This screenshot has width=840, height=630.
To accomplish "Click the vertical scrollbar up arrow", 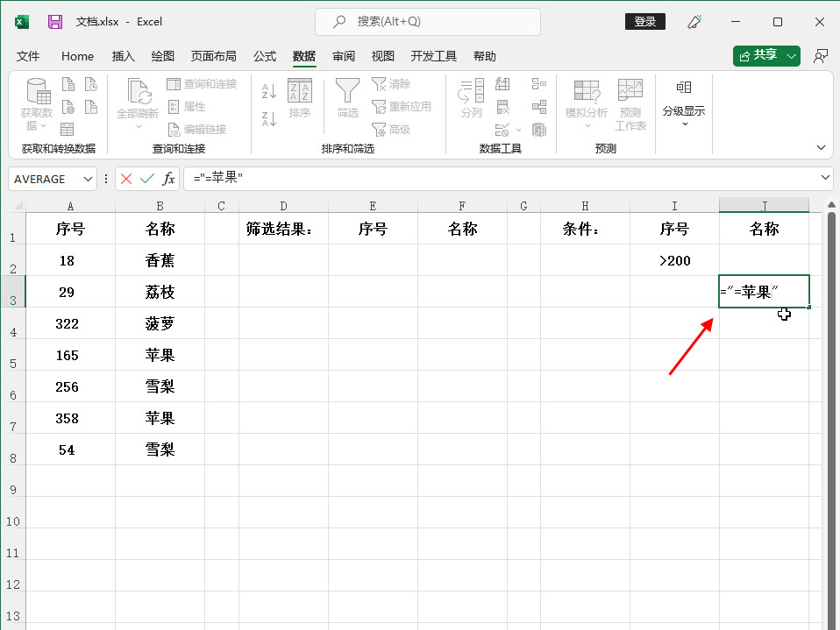I will 831,205.
